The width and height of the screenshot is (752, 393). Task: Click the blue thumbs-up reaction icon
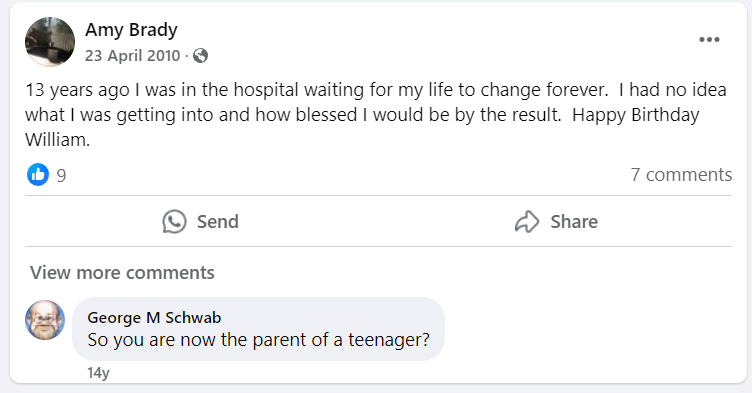tap(38, 175)
